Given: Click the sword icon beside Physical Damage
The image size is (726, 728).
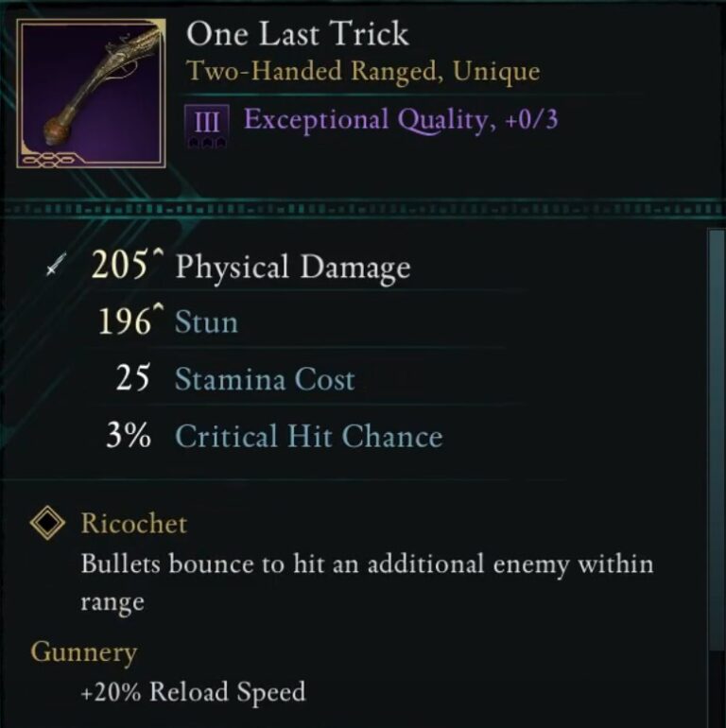Looking at the screenshot, I should 53,268.
